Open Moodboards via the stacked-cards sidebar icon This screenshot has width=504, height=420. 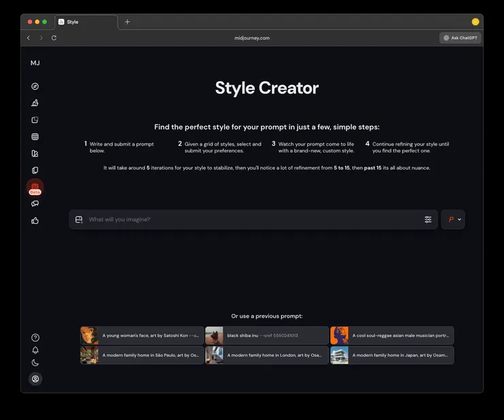coord(35,170)
